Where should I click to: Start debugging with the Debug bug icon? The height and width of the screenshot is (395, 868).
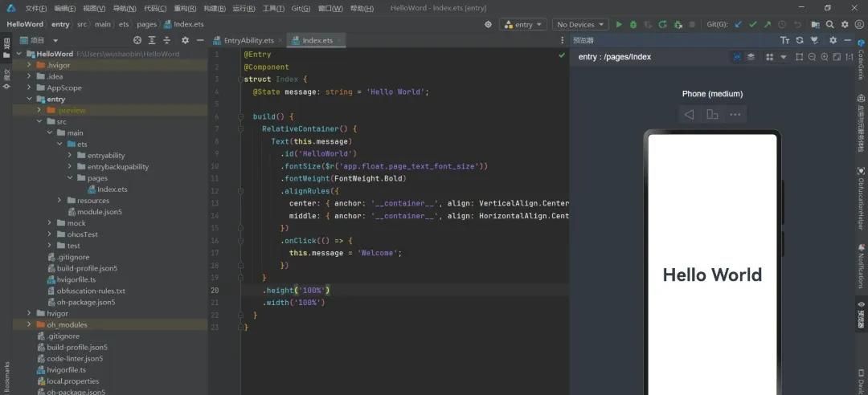tap(633, 25)
